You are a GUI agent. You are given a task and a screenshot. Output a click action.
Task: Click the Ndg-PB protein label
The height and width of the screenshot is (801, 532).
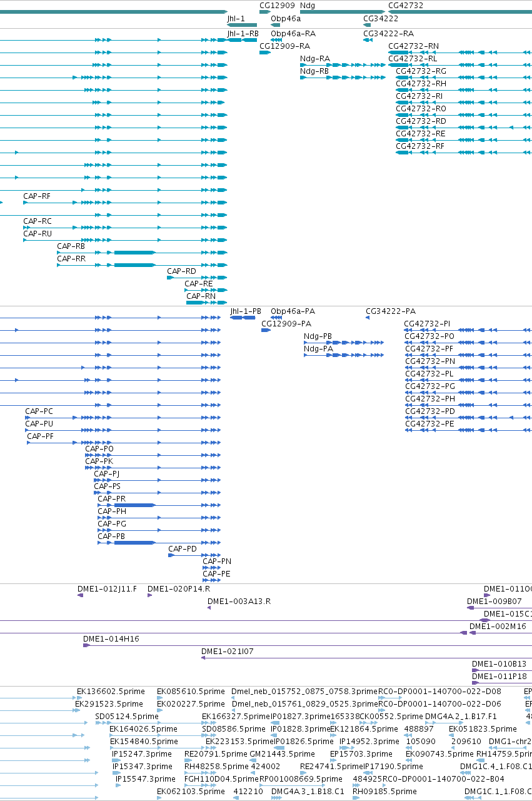[318, 336]
